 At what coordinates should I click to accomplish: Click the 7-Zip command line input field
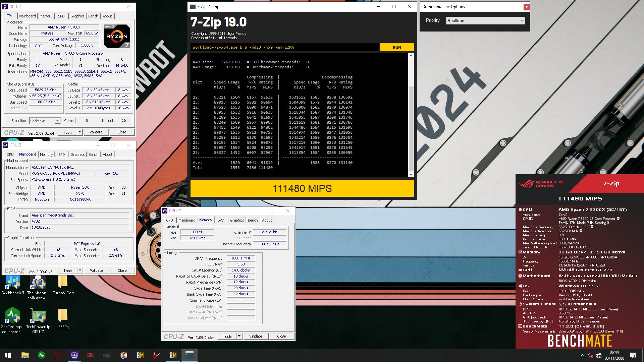[285, 47]
